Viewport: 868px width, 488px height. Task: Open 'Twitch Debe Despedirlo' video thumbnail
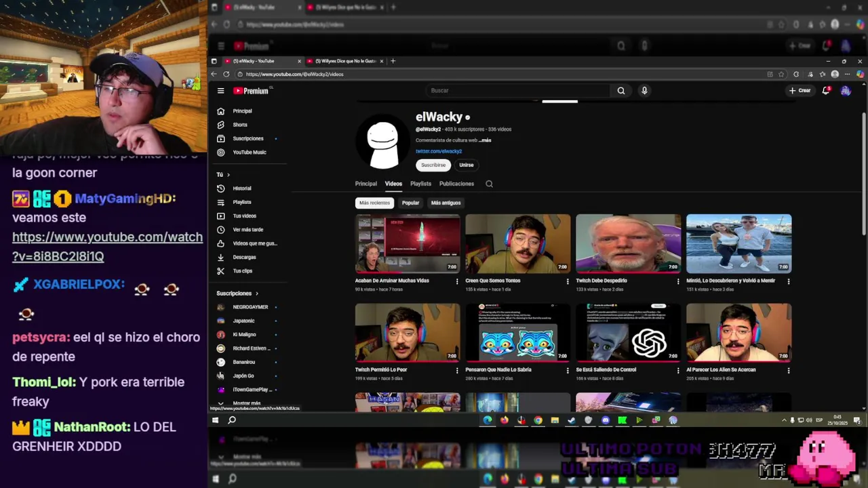pos(628,243)
